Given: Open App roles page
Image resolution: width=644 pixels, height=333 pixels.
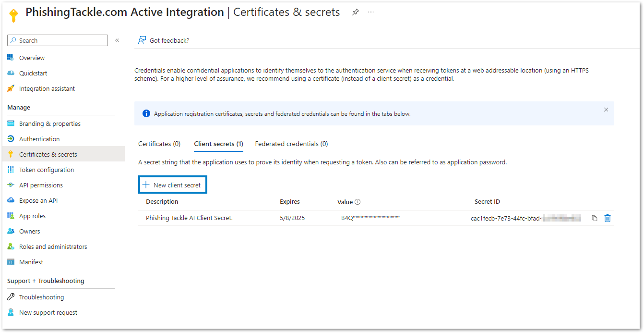Looking at the screenshot, I should pos(32,216).
